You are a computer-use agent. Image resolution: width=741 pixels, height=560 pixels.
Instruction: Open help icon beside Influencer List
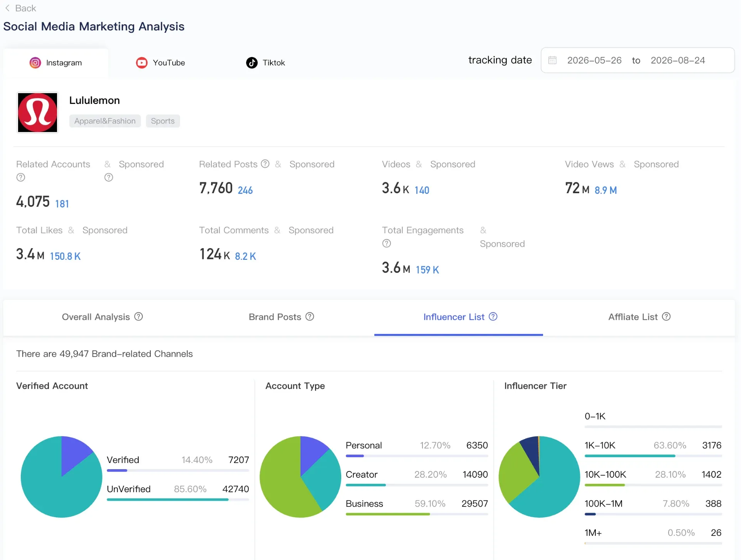(493, 316)
